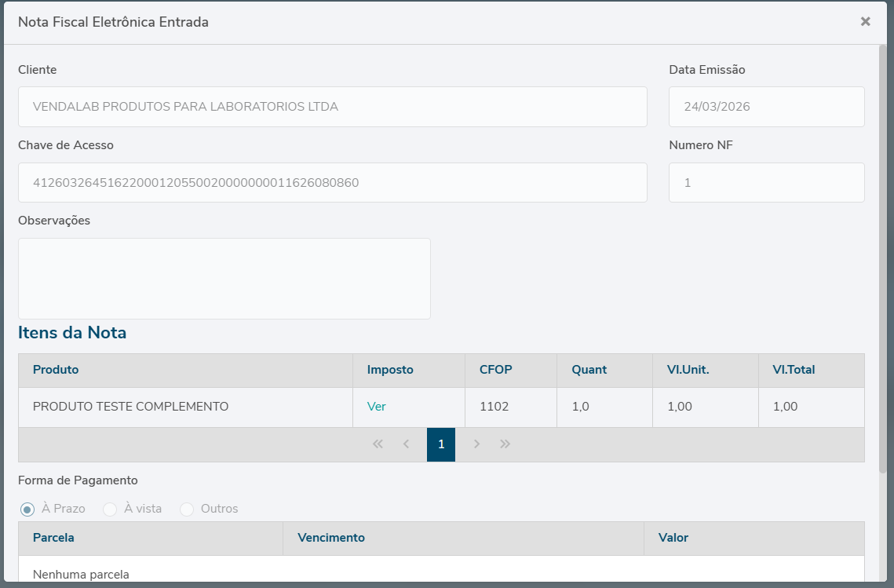Jump to last page of items
894x588 pixels.
(505, 444)
